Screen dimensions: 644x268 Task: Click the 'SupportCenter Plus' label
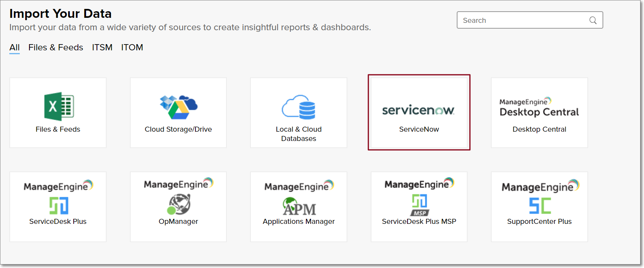(x=539, y=222)
